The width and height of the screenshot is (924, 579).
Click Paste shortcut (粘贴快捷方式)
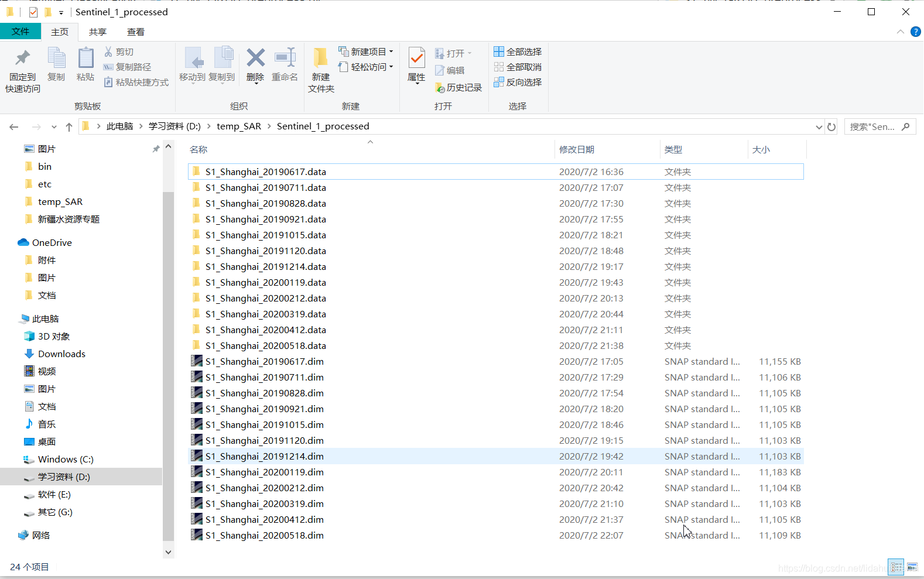click(136, 82)
